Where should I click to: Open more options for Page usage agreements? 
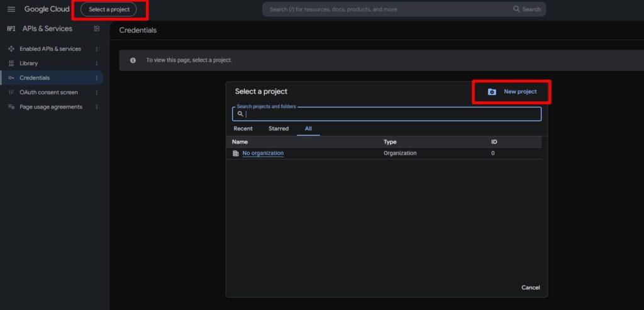click(96, 107)
